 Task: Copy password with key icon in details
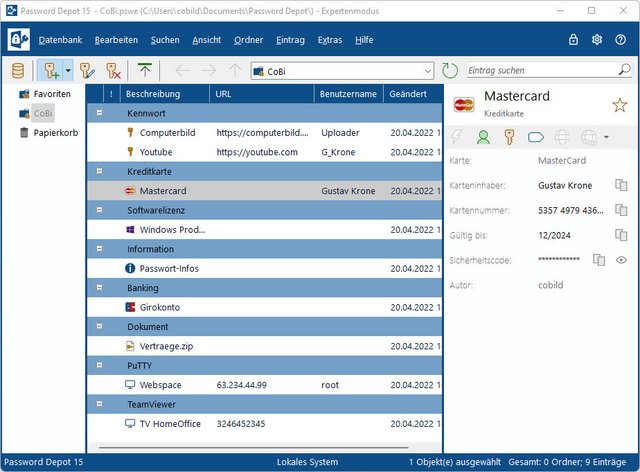click(509, 137)
